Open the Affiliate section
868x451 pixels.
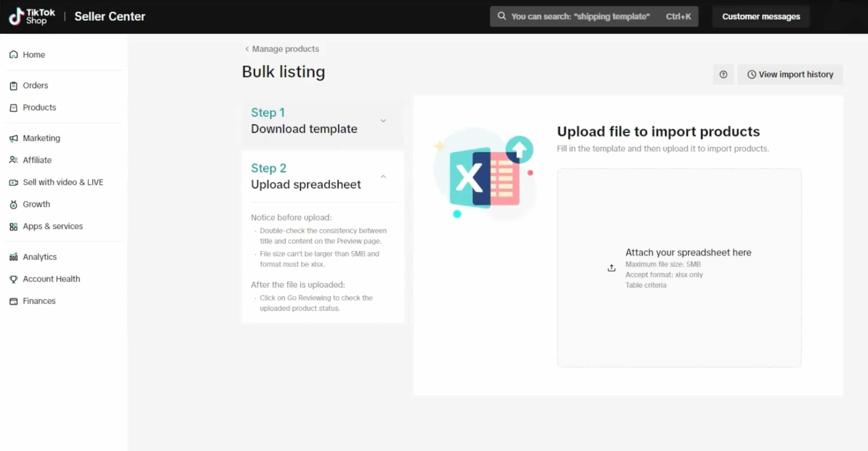click(37, 160)
